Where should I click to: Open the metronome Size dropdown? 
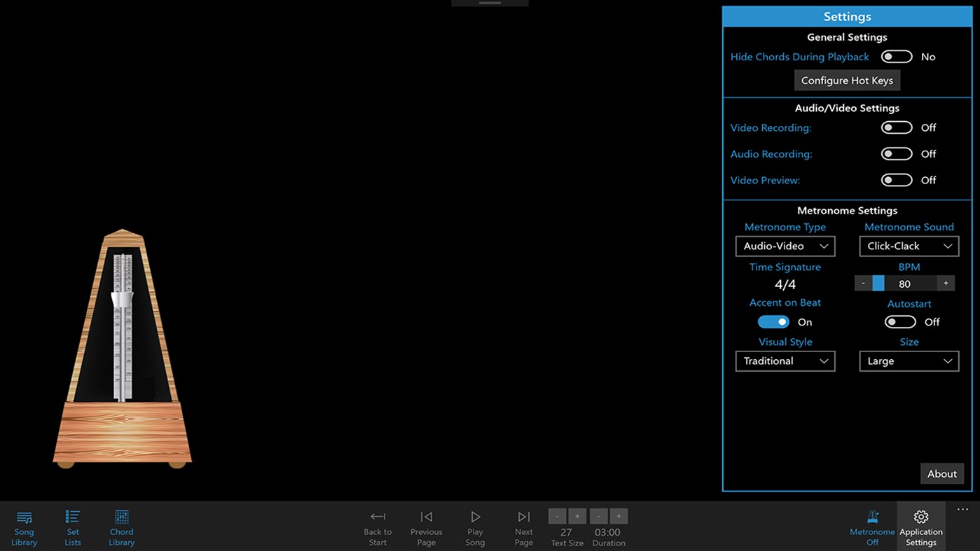tap(909, 361)
